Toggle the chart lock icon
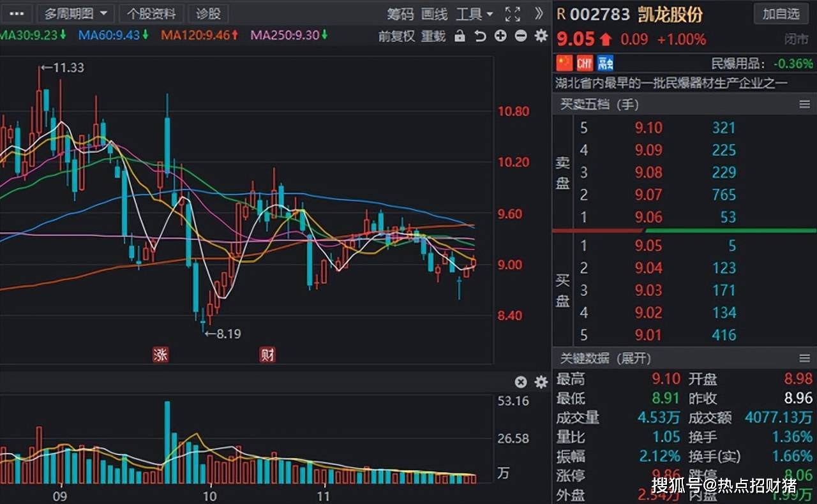The image size is (817, 504). click(x=460, y=36)
